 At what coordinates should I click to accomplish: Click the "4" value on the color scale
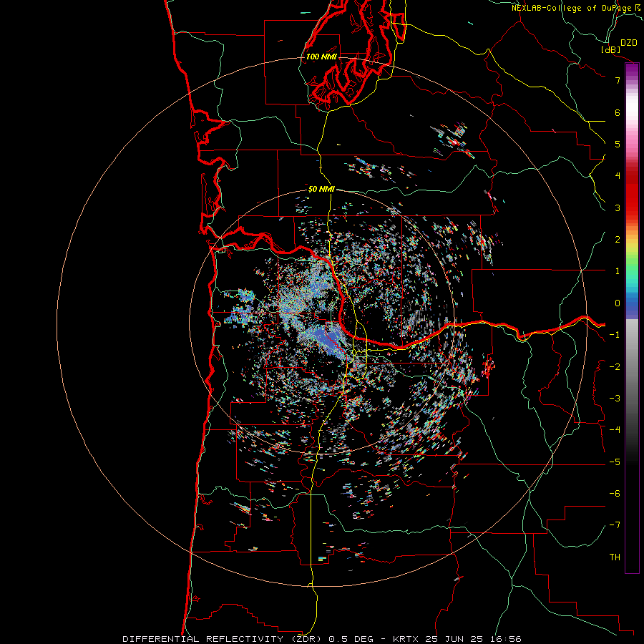[618, 176]
